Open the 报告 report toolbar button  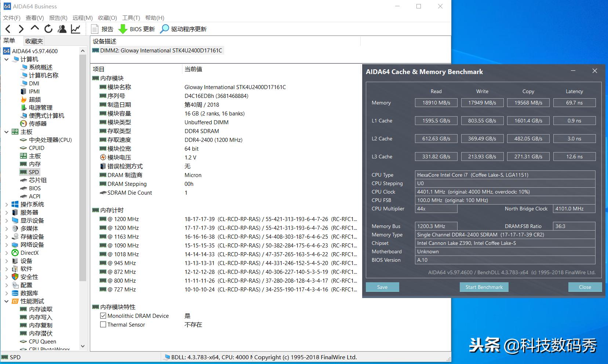pyautogui.click(x=102, y=29)
